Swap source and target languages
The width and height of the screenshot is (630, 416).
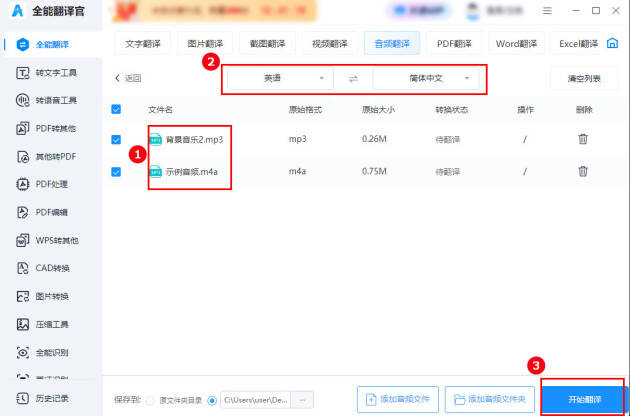click(353, 79)
